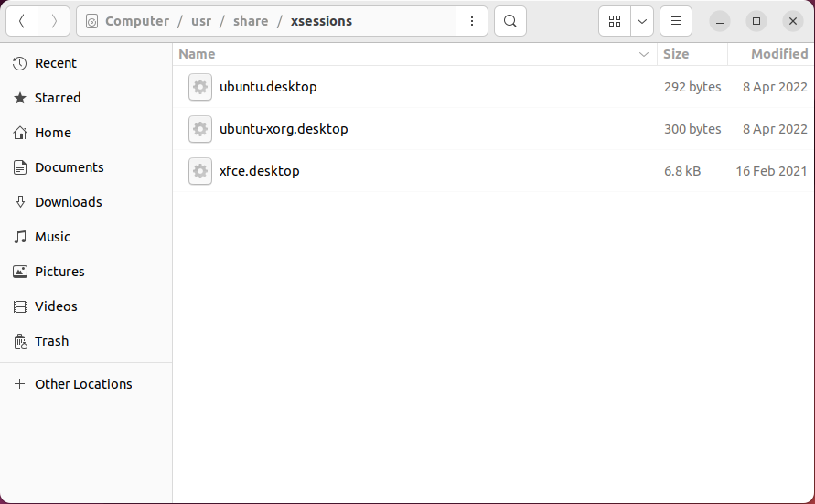Select the ubuntu-xorg.desktop file name
This screenshot has height=504, width=815.
[284, 129]
